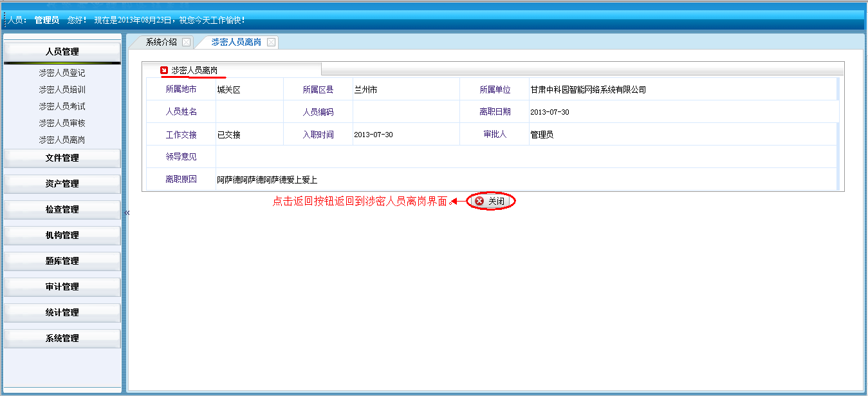
Task: Open 涉密人员培训 in the sidebar
Action: click(x=62, y=90)
